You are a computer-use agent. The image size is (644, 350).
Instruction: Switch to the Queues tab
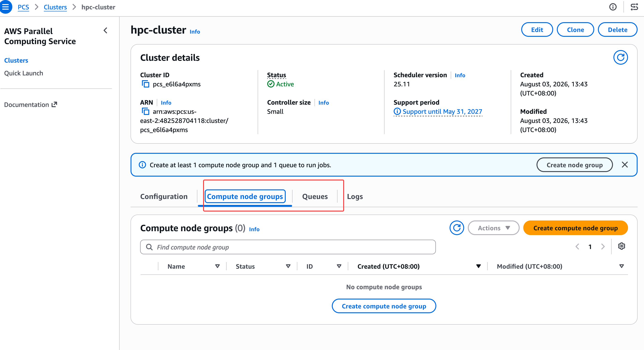click(x=315, y=196)
